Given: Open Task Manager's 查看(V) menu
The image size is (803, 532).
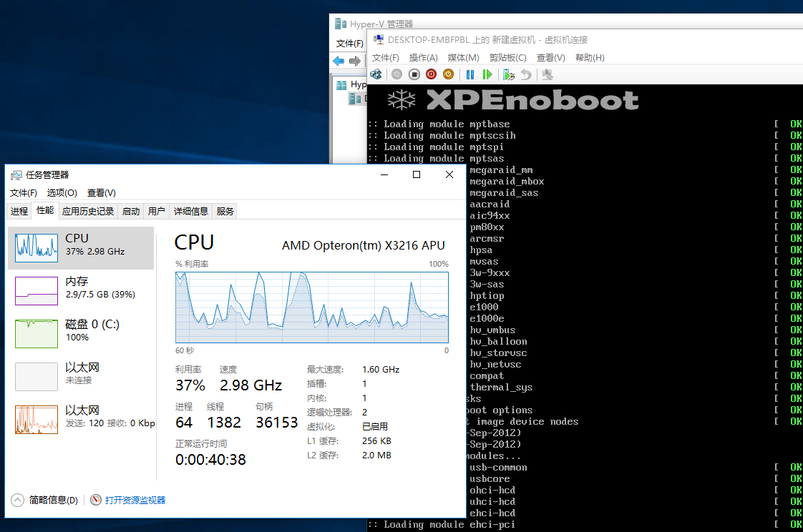Looking at the screenshot, I should click(102, 193).
